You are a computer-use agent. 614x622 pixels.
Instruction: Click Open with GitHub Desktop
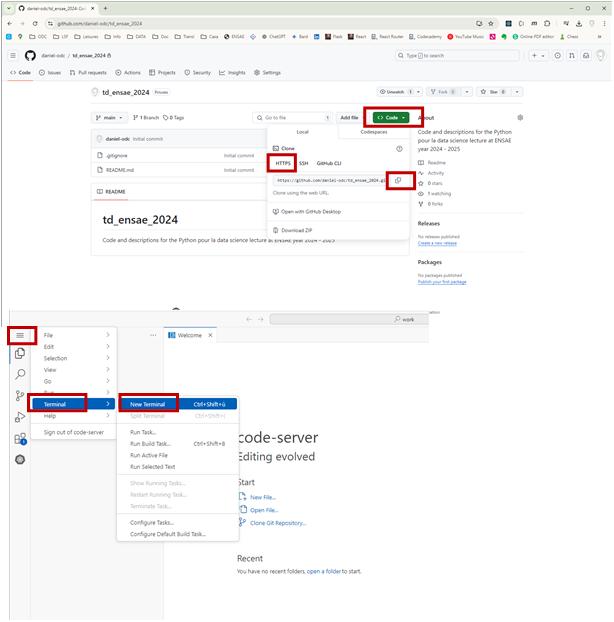307,211
